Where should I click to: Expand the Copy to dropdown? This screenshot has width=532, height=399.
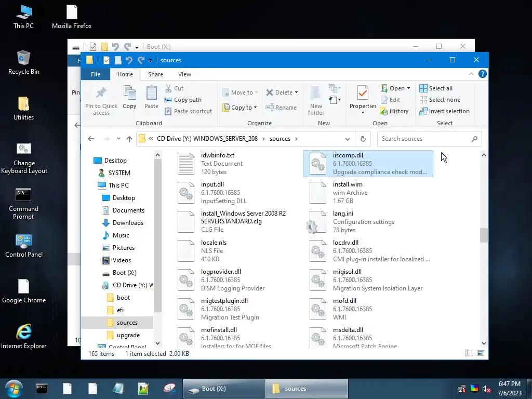coord(256,108)
